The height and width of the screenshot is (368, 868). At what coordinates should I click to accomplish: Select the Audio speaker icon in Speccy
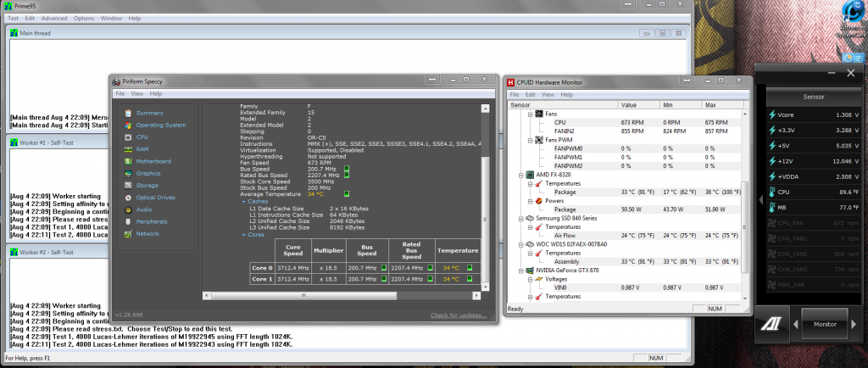[x=128, y=209]
